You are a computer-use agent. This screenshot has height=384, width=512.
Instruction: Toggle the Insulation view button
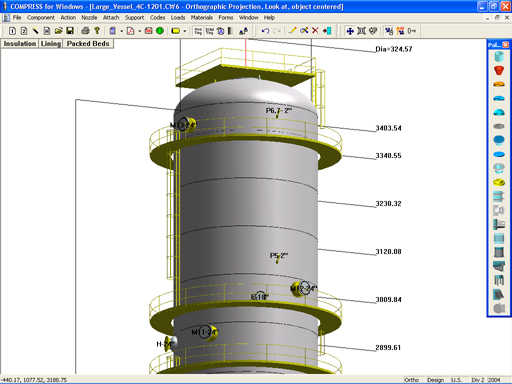click(x=20, y=44)
